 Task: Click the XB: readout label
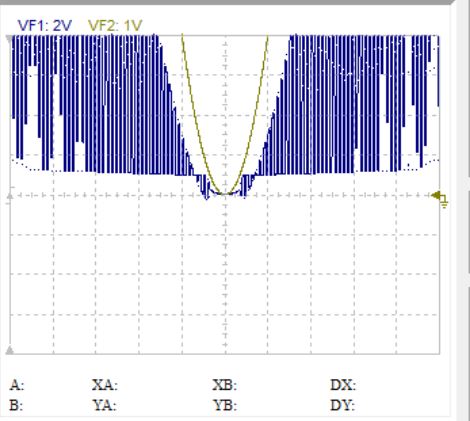click(x=225, y=385)
